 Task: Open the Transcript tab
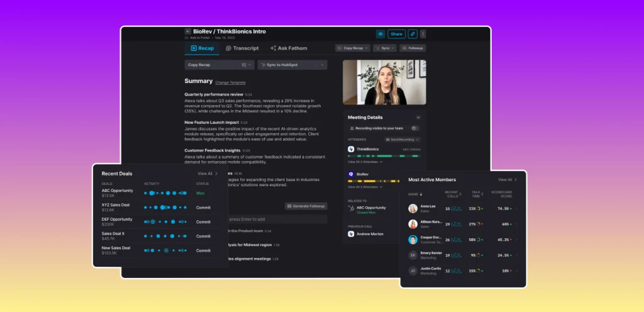click(242, 48)
